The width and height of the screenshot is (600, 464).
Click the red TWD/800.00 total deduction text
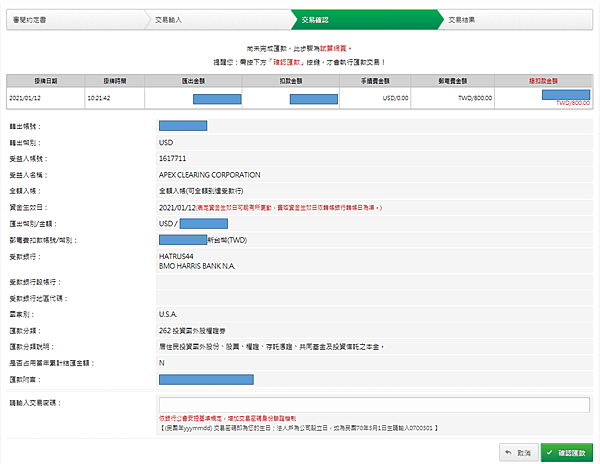coord(573,103)
